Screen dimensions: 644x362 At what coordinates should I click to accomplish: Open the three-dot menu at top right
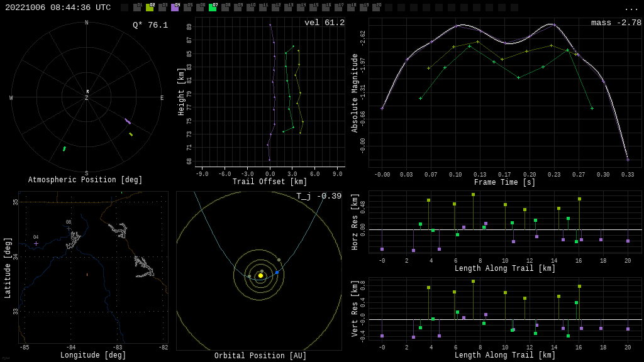(631, 8)
